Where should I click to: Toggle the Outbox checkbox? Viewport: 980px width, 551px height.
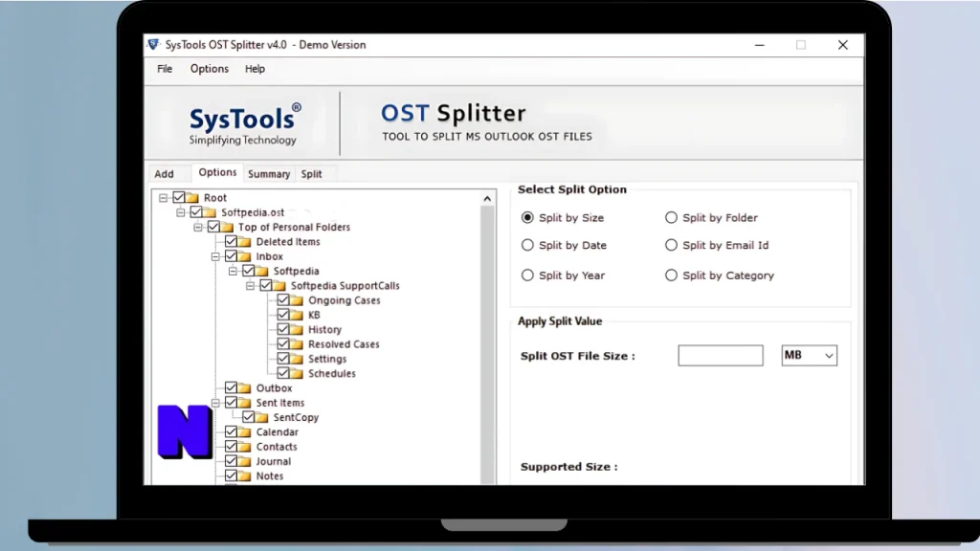[232, 388]
